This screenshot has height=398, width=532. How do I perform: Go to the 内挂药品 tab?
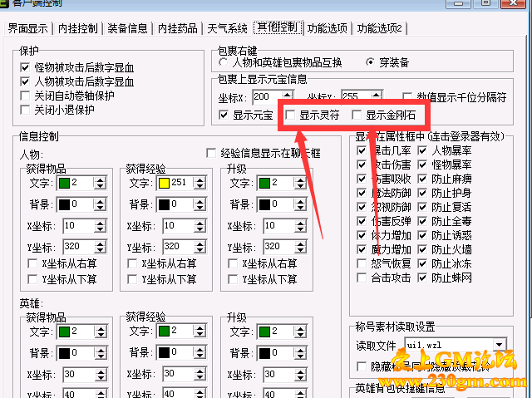coord(177,28)
